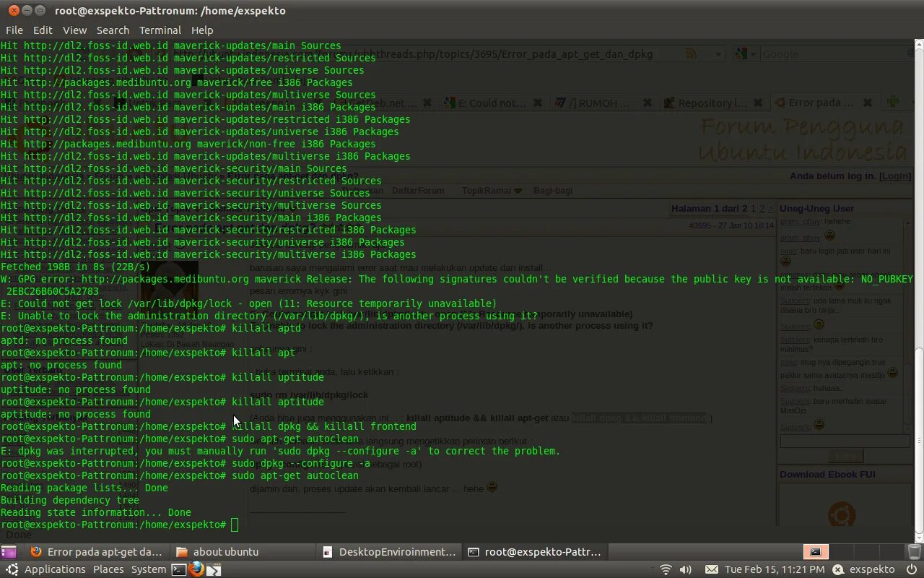The height and width of the screenshot is (578, 924).
Task: Open the exspekto user menu
Action: (864, 569)
